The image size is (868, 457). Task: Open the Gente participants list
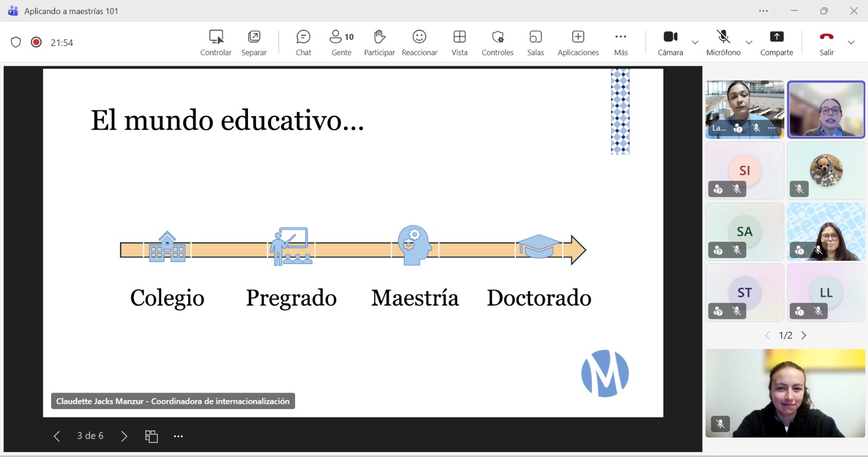(341, 42)
